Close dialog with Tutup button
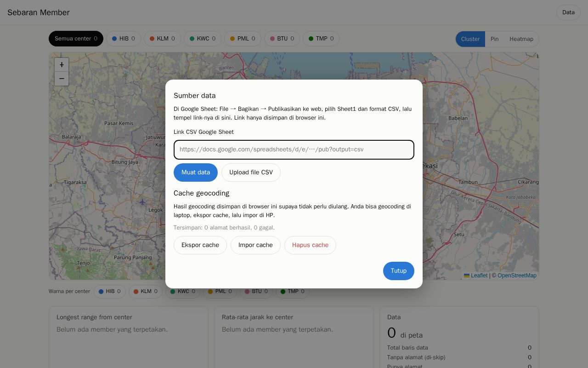The width and height of the screenshot is (588, 368). pyautogui.click(x=399, y=271)
